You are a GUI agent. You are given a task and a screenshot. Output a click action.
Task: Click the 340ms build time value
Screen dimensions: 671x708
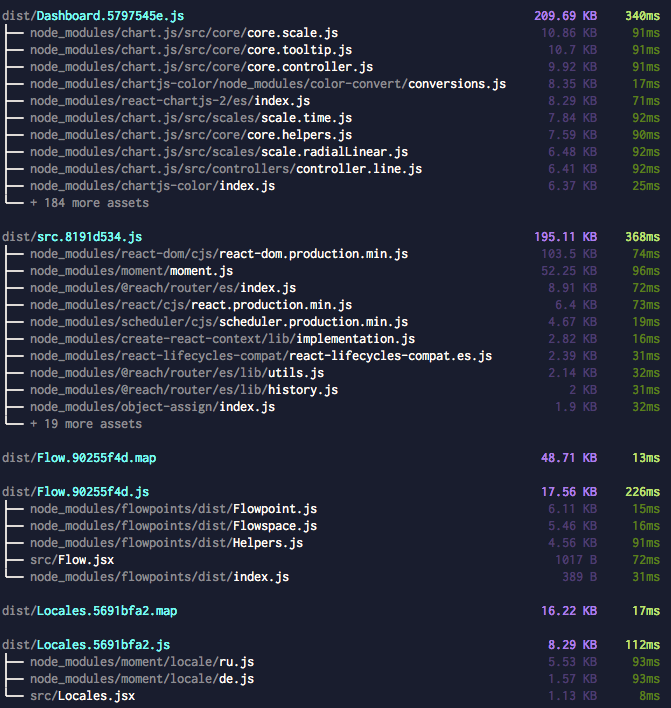click(643, 16)
